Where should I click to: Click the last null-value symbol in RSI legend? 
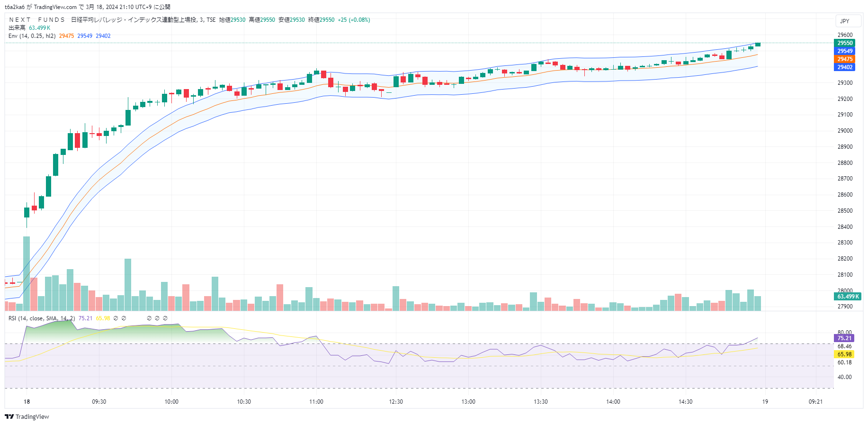165,318
